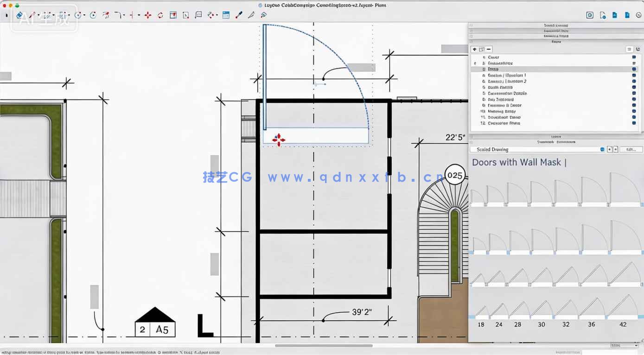Image resolution: width=644 pixels, height=355 pixels.
Task: Toggle visibility of the Cover page
Action: (x=633, y=57)
